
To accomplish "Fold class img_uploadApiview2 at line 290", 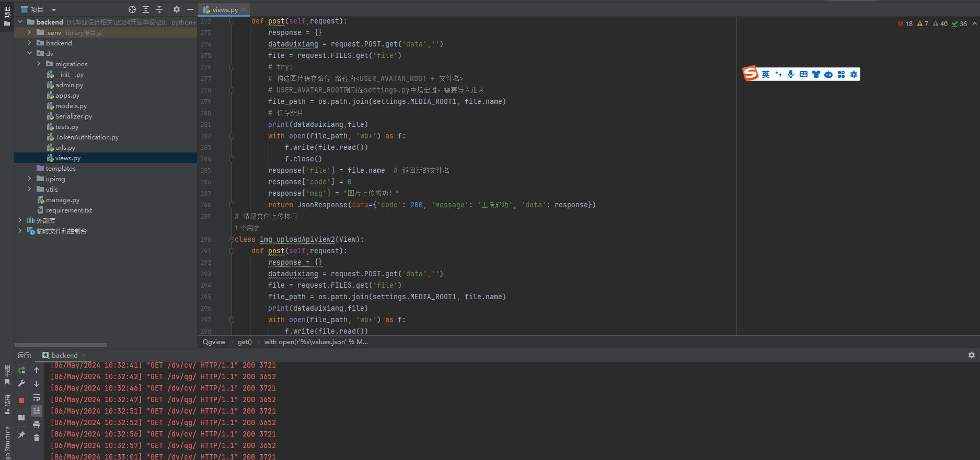I will tap(232, 239).
